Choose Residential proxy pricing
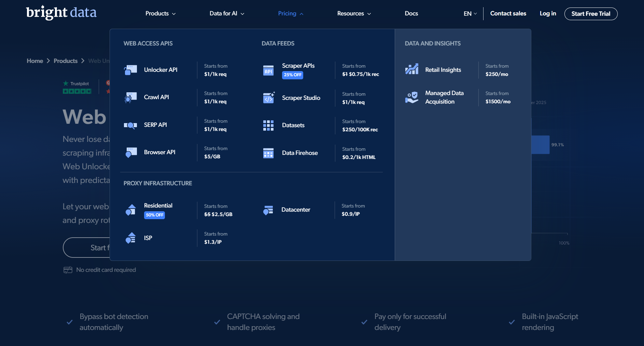 tap(158, 205)
